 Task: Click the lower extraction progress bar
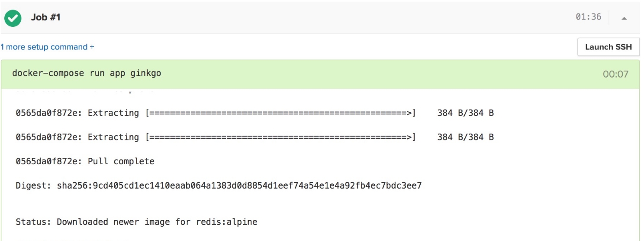tap(280, 137)
